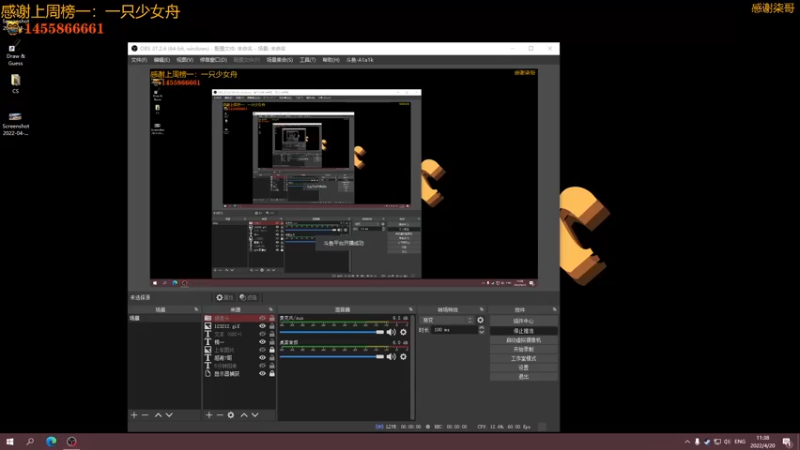Click 退出 to exit OBS
Screen dimensions: 800x450
(x=523, y=377)
